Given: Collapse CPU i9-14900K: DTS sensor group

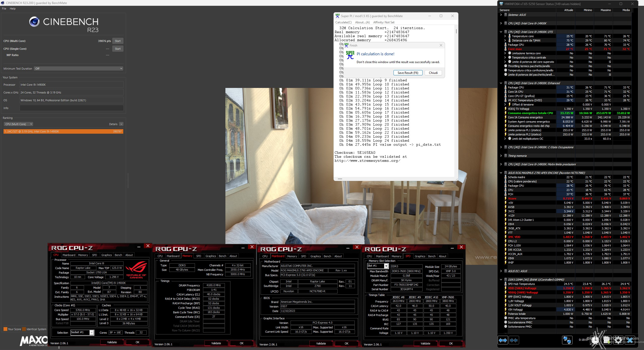Looking at the screenshot, I should [x=501, y=32].
